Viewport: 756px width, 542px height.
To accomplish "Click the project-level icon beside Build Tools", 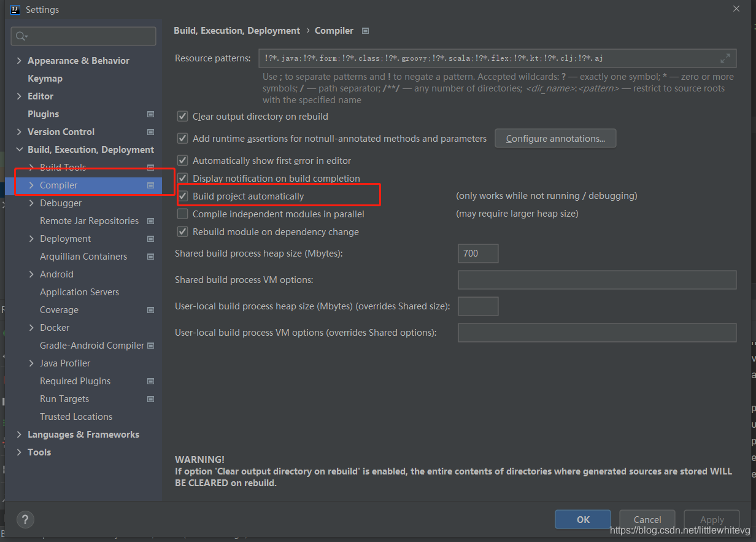I will (150, 168).
